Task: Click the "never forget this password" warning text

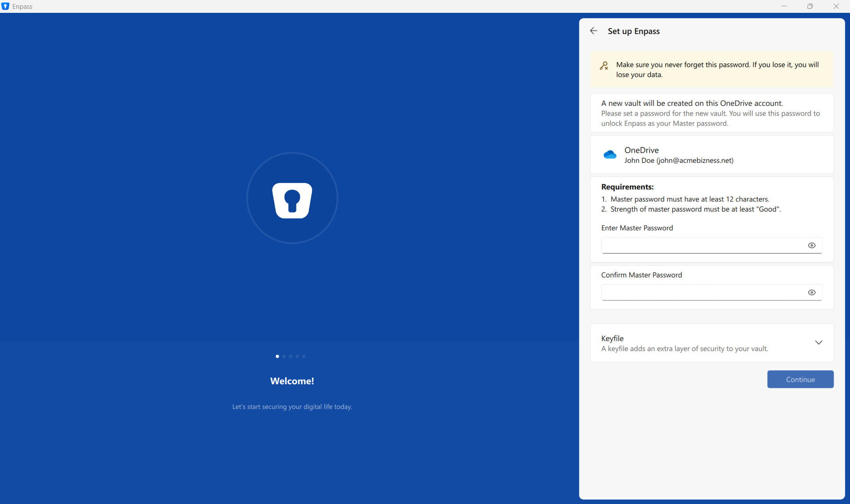Action: tap(717, 70)
